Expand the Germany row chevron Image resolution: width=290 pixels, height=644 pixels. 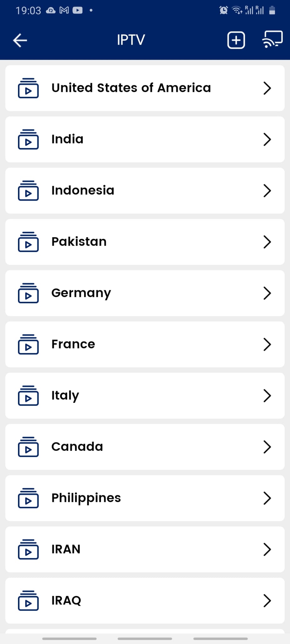click(267, 293)
